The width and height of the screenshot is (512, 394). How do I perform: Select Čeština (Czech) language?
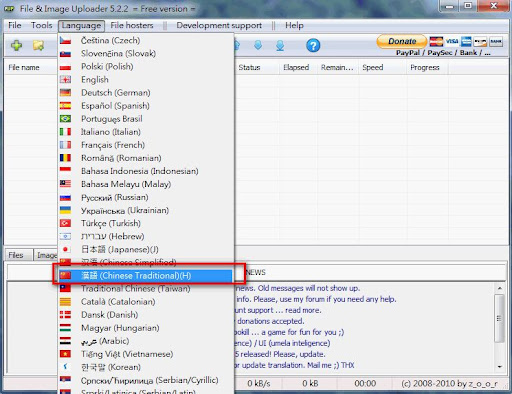point(146,40)
